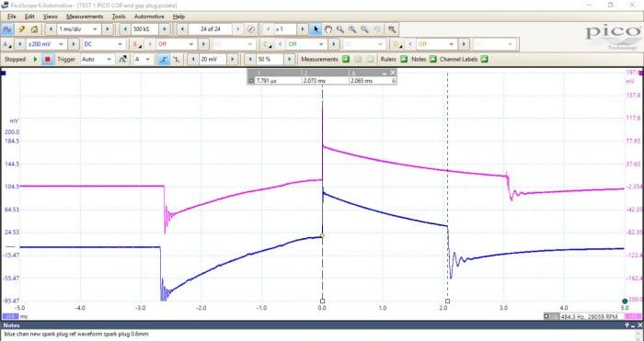Open the Measurements menu
This screenshot has width=644, height=341.
click(85, 17)
